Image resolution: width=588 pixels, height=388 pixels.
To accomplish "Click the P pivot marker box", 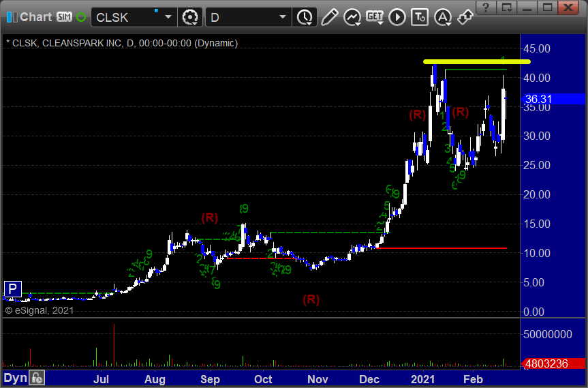I will click(12, 289).
